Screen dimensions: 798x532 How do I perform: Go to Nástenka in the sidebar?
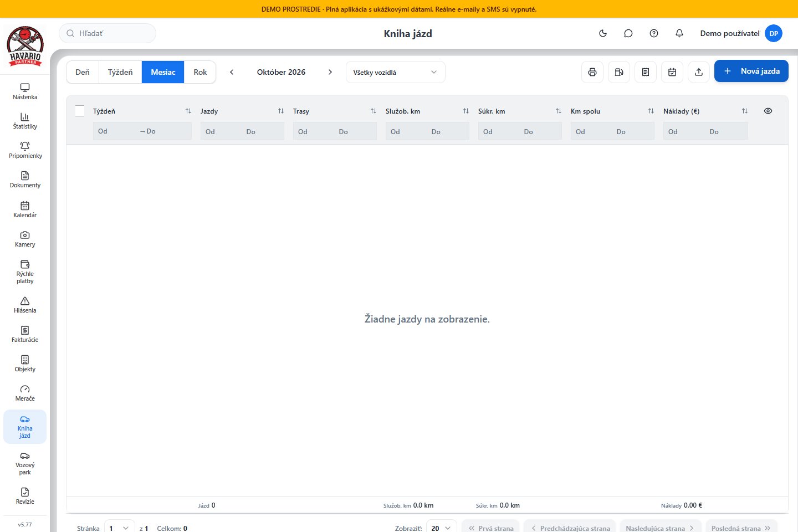(x=25, y=92)
